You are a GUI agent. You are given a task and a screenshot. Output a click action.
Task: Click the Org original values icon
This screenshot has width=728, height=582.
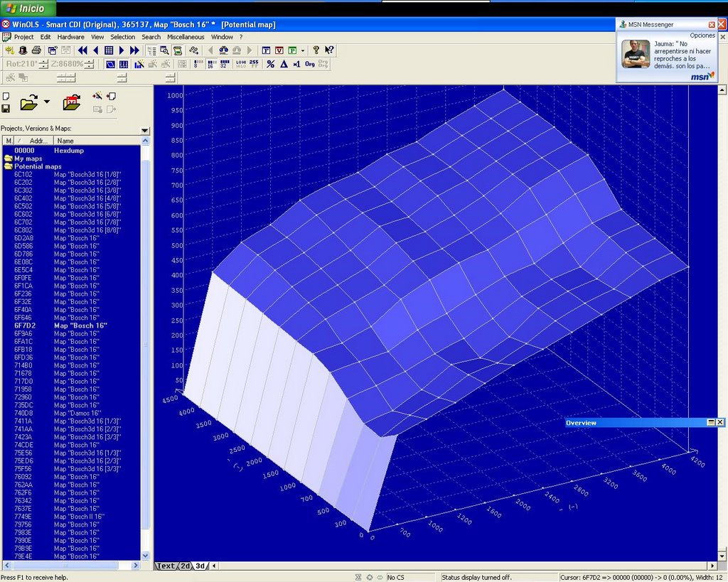pyautogui.click(x=310, y=64)
